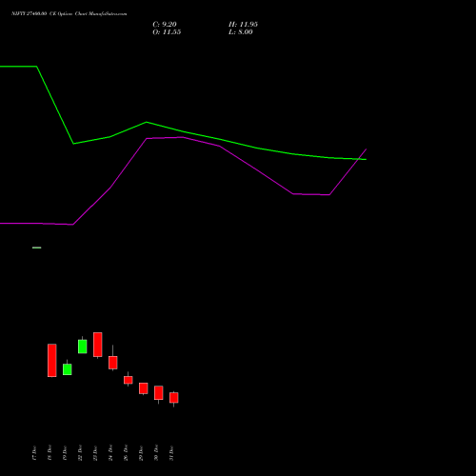The image size is (476, 476).
Task: Click the 'C: 9.20' close value
Action: [165, 25]
